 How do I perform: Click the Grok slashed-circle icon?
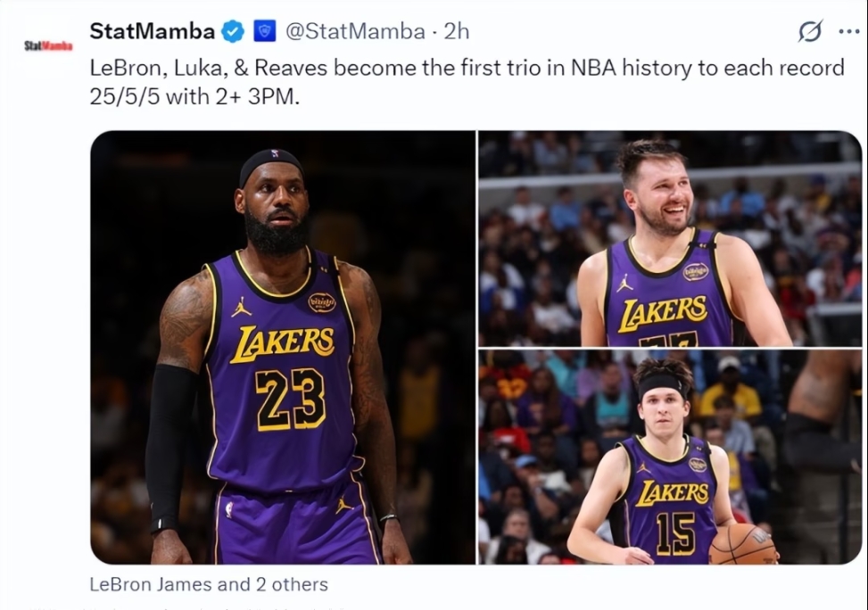(x=809, y=32)
